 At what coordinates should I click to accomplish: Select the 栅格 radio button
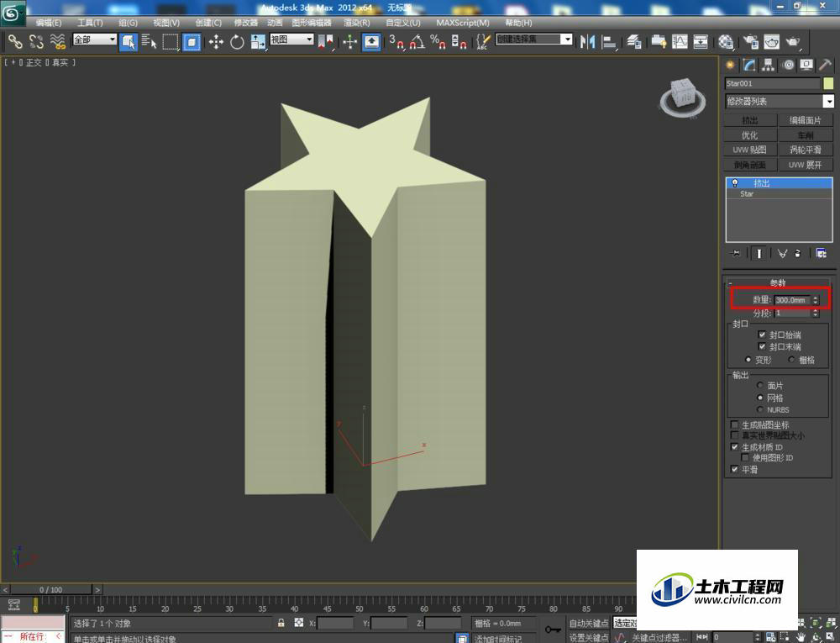pyautogui.click(x=791, y=360)
